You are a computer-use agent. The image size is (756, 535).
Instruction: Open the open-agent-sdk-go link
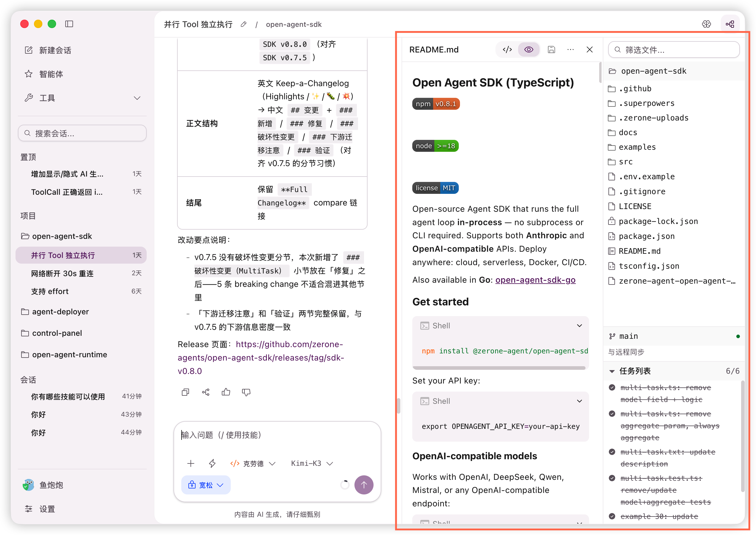coord(535,280)
